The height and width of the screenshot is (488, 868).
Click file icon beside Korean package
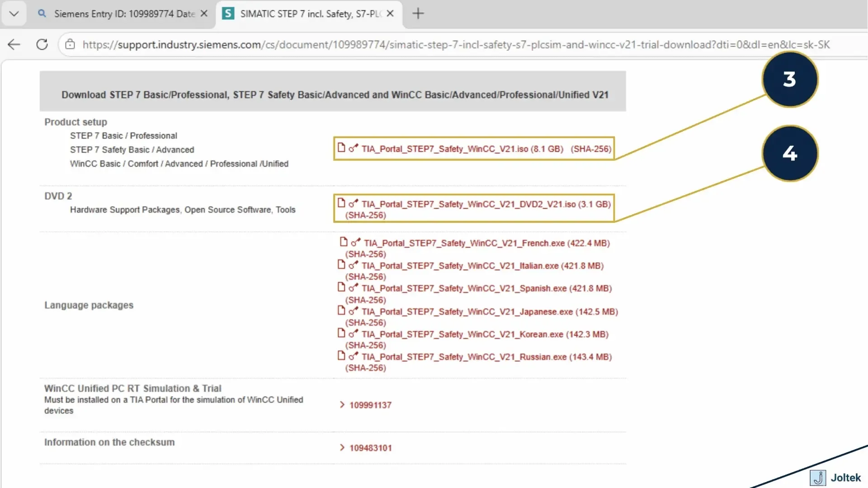click(x=341, y=333)
